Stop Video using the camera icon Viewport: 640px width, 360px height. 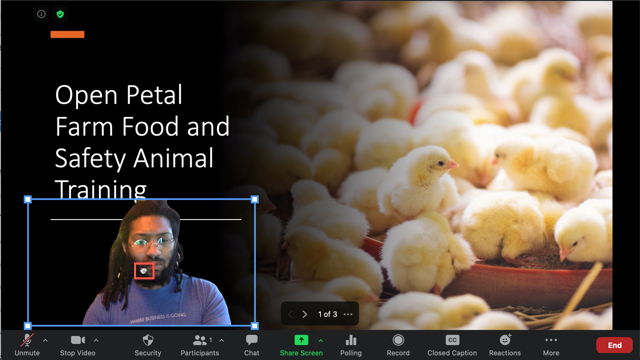click(x=78, y=340)
